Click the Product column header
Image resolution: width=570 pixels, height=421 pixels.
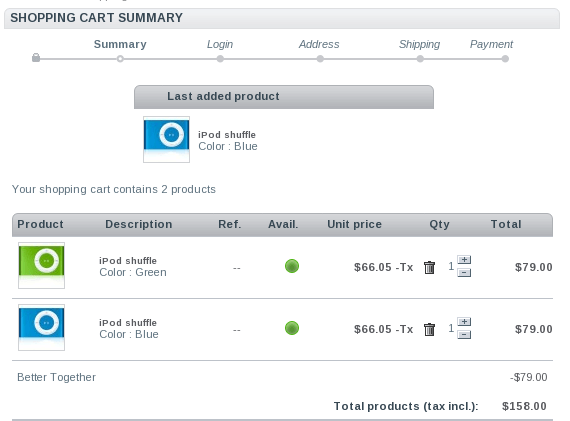[40, 224]
